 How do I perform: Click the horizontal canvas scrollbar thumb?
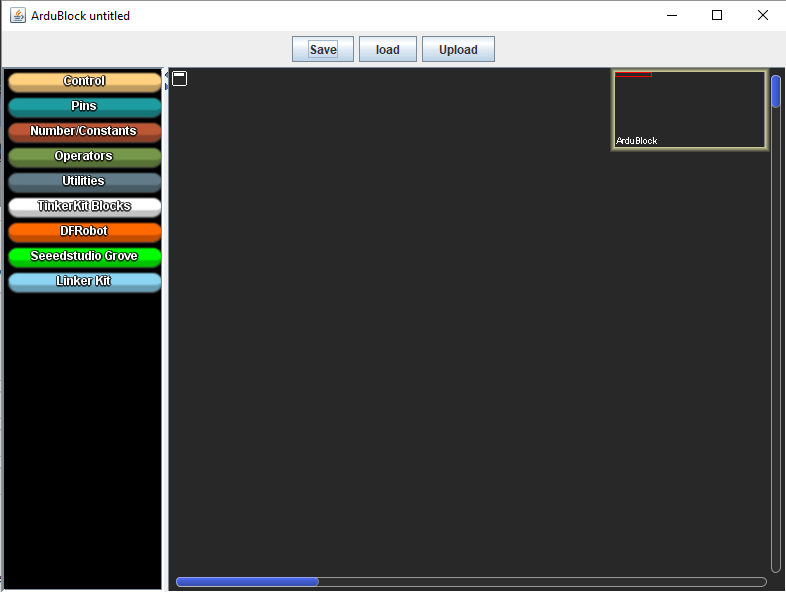(x=247, y=581)
